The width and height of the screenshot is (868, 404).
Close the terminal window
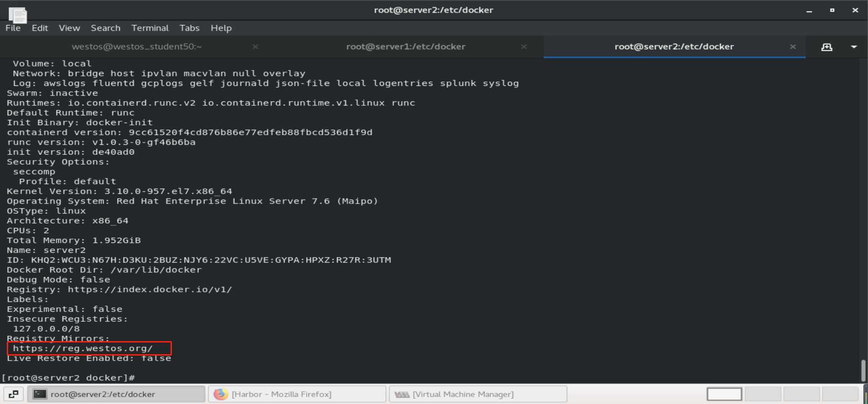(x=855, y=10)
